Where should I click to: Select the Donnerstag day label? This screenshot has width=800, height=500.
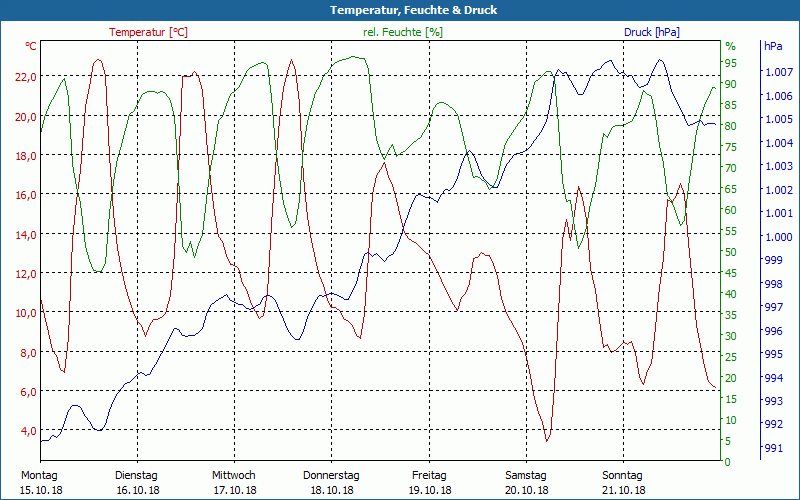click(x=331, y=475)
